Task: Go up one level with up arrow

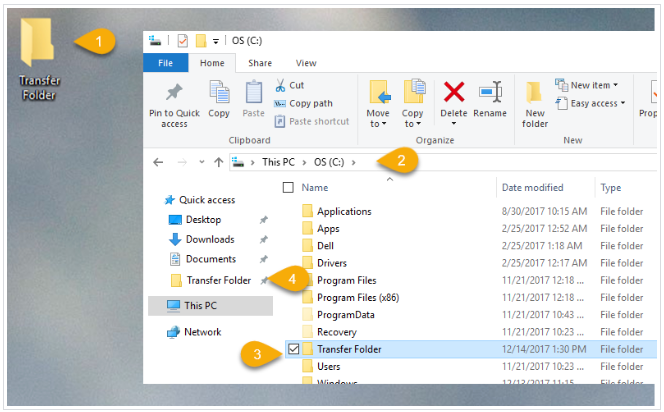Action: pos(219,162)
